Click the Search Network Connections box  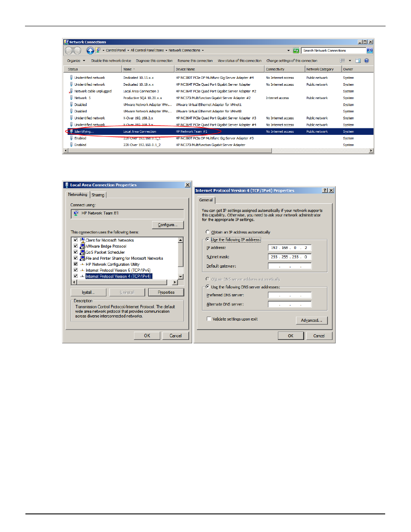[x=334, y=50]
